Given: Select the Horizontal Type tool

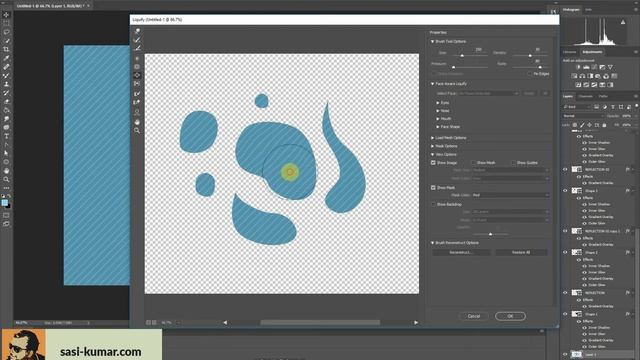Looking at the screenshot, I should click(x=6, y=136).
